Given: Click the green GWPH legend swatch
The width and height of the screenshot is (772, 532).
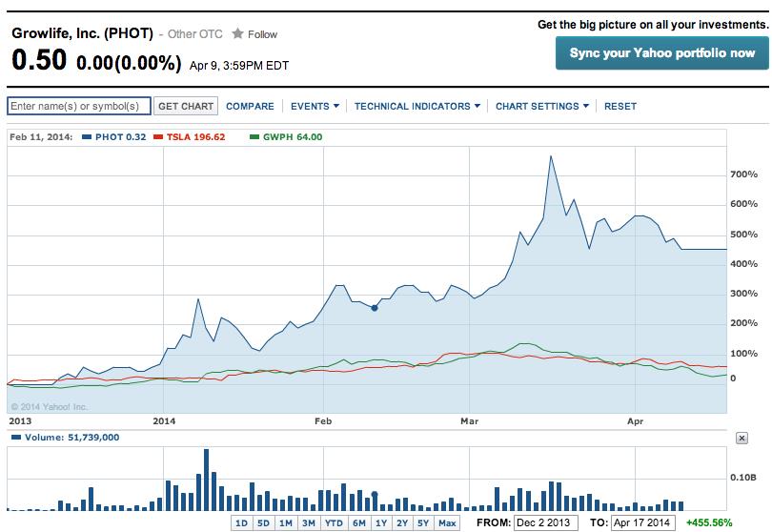Looking at the screenshot, I should pyautogui.click(x=254, y=137).
